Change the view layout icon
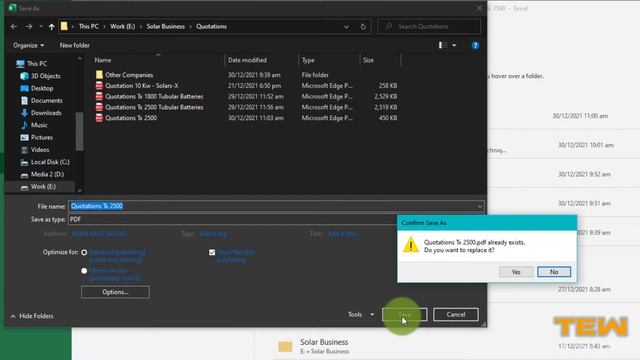 pos(442,45)
